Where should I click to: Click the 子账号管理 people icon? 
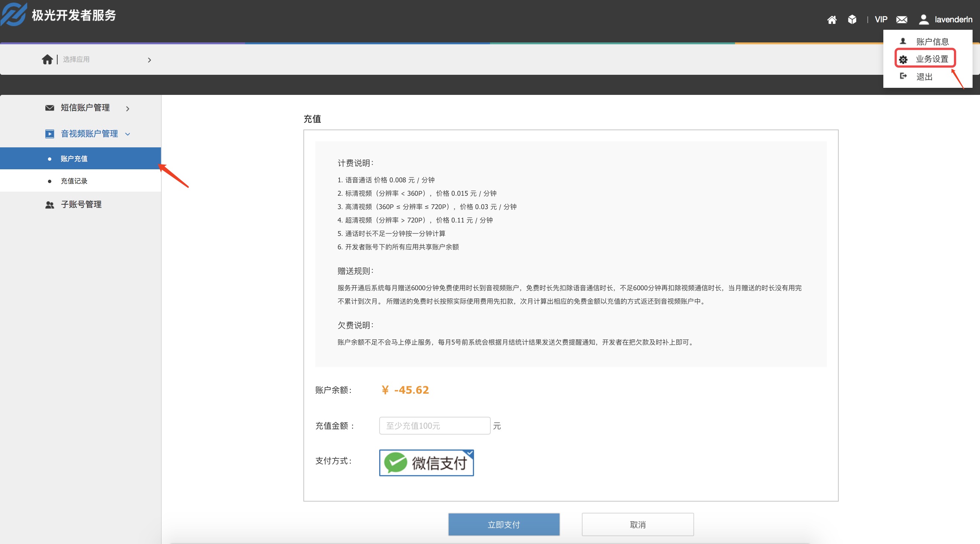[49, 205]
